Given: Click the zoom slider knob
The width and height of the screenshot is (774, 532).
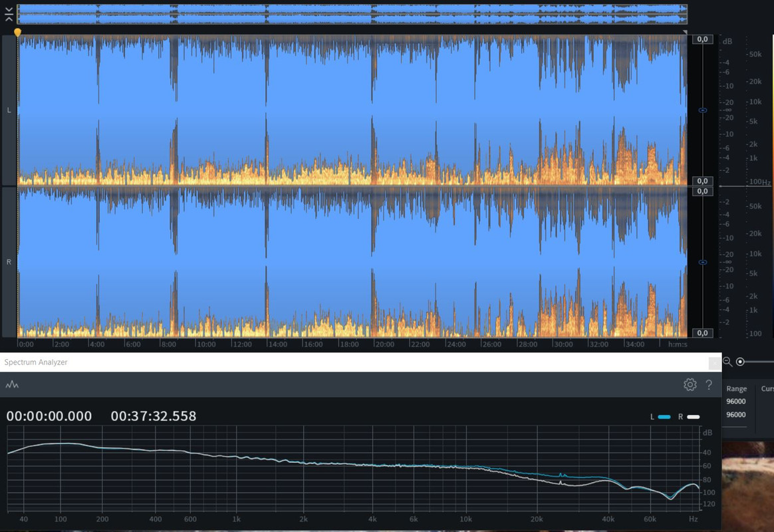Looking at the screenshot, I should tap(740, 362).
